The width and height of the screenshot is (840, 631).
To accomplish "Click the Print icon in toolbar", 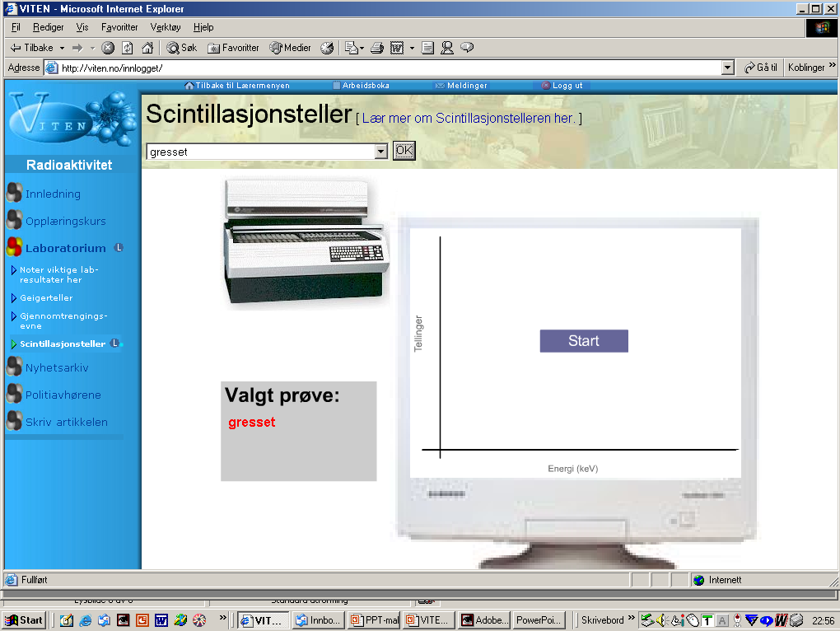I will tap(376, 48).
